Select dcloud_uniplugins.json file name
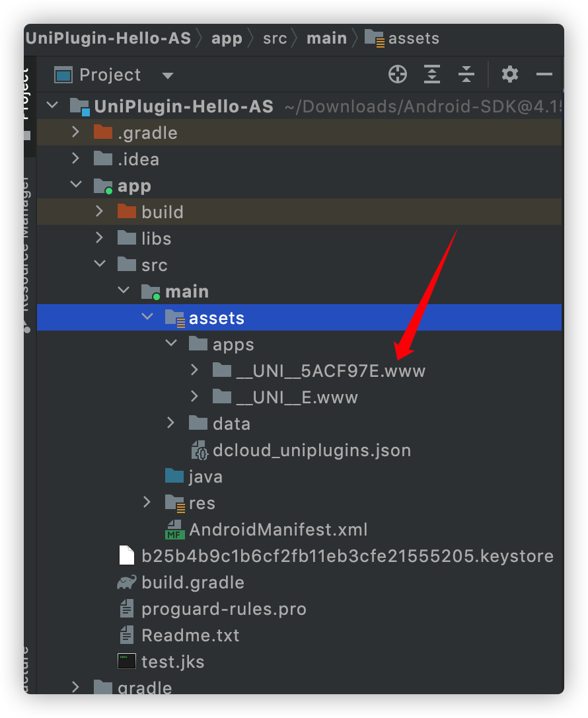 tap(312, 450)
